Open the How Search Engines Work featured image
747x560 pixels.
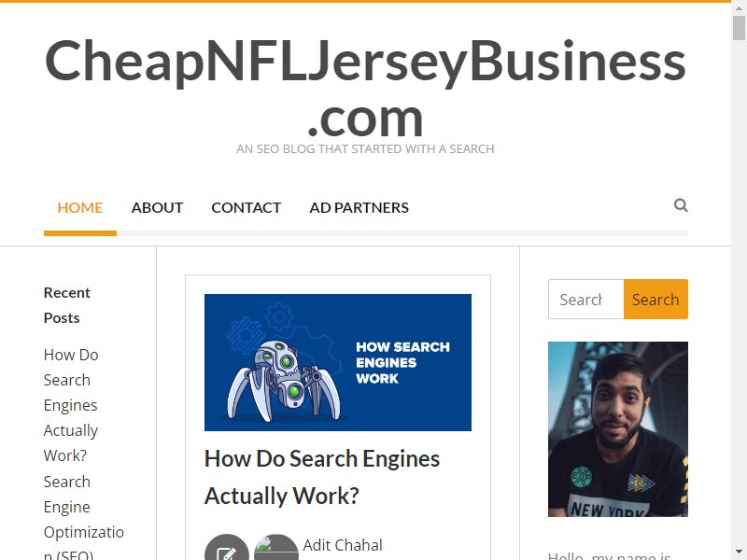coord(338,362)
